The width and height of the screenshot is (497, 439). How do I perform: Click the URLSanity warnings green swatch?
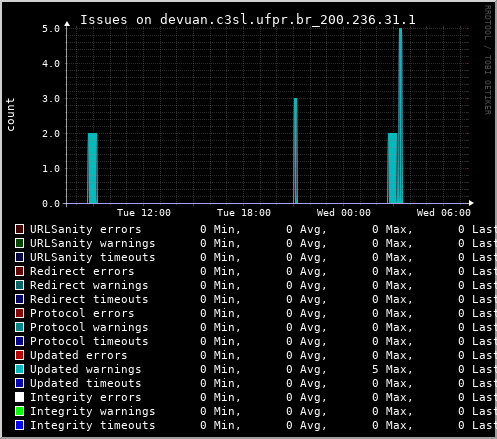click(19, 243)
